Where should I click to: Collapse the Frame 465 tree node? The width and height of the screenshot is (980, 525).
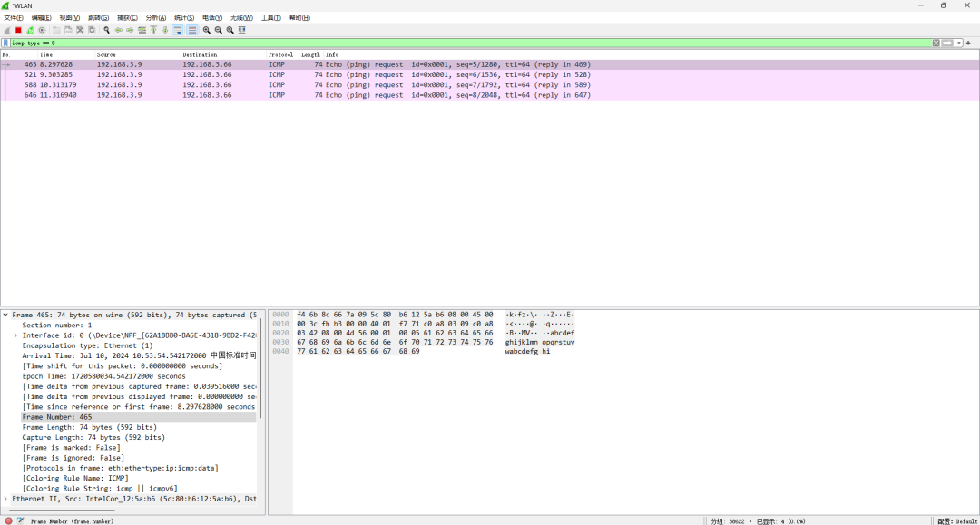point(5,316)
